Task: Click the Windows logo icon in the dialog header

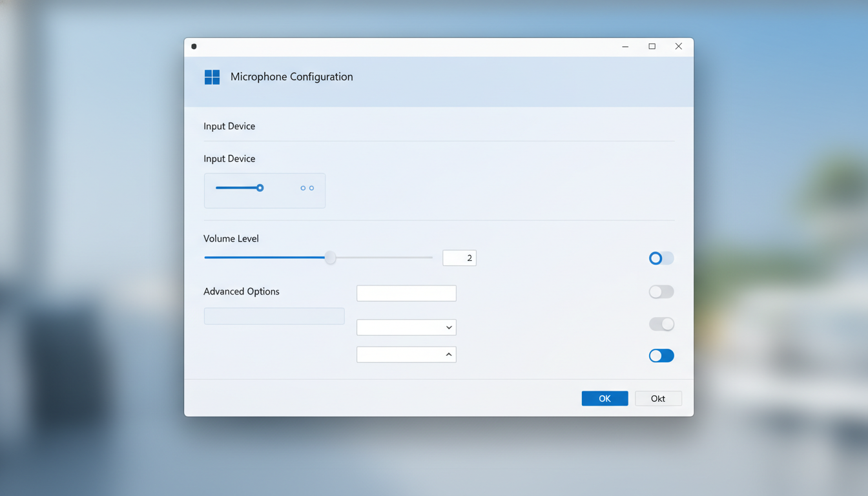Action: [x=212, y=76]
